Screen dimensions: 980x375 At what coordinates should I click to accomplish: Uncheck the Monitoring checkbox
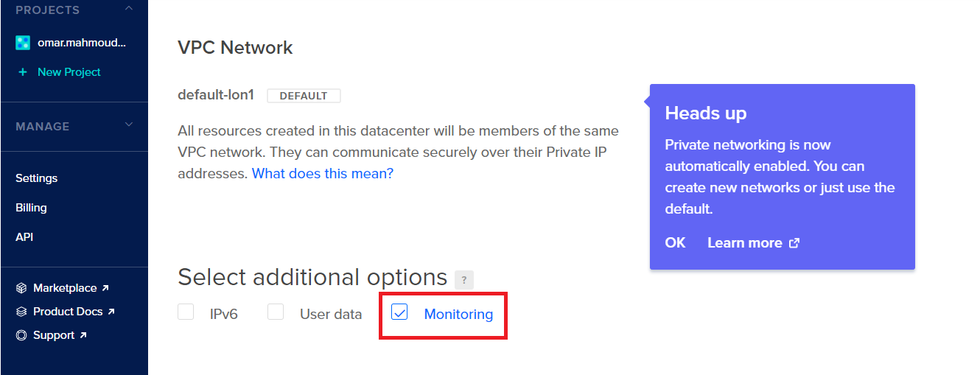[x=399, y=312]
